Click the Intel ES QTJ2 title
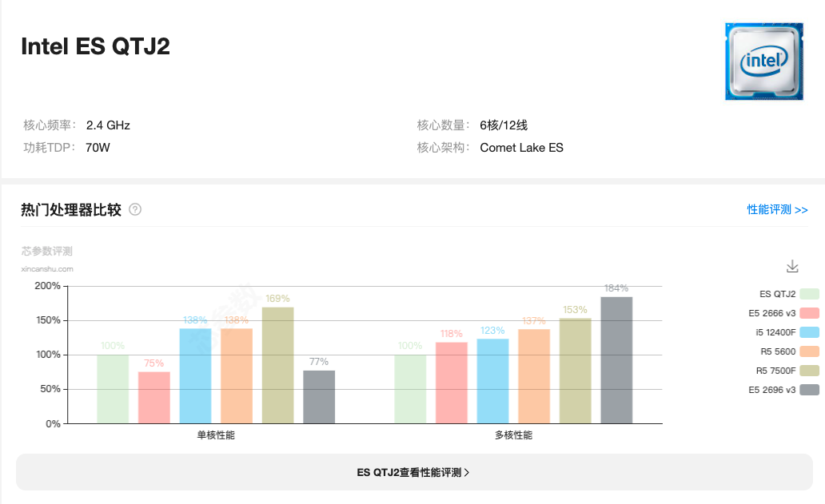The height and width of the screenshot is (504, 825). 95,46
